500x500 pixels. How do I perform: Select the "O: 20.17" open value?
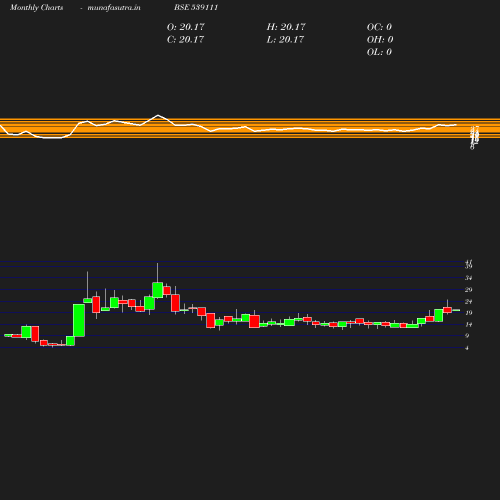[x=186, y=27]
